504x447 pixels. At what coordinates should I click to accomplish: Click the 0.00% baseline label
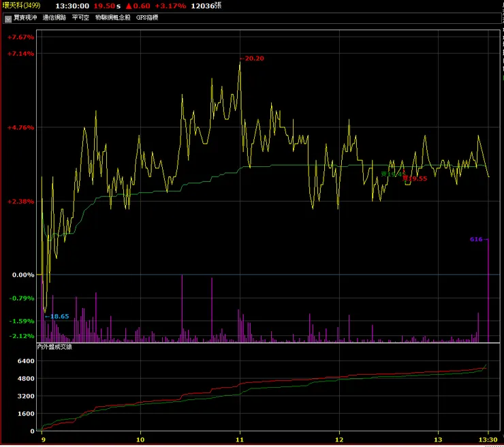(23, 275)
